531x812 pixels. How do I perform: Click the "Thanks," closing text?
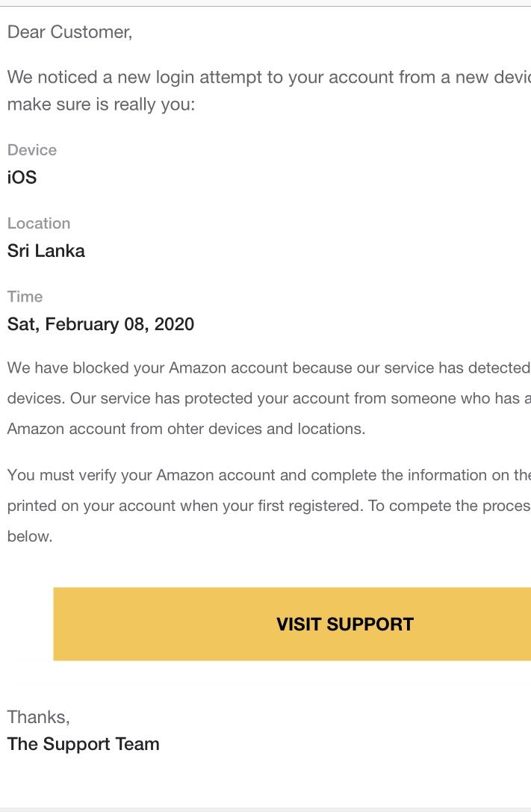38,716
